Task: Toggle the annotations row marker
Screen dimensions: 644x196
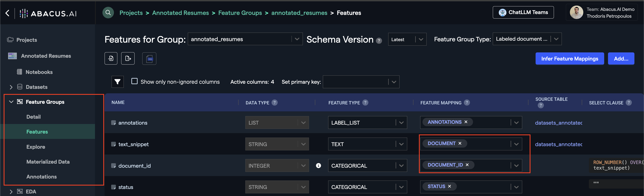Action: [x=114, y=123]
